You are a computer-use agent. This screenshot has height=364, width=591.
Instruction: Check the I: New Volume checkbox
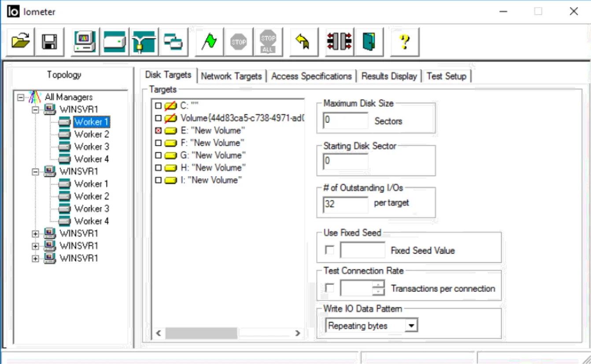coord(158,180)
